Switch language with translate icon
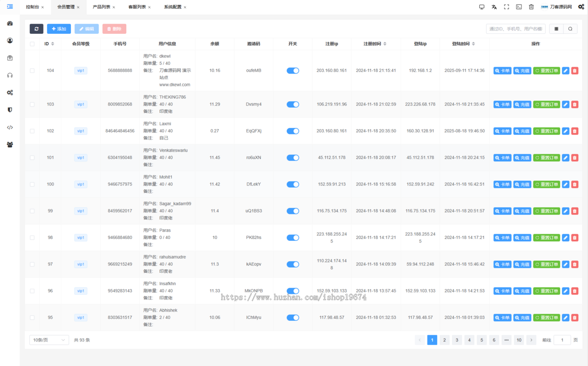This screenshot has height=366, width=588. pyautogui.click(x=494, y=7)
